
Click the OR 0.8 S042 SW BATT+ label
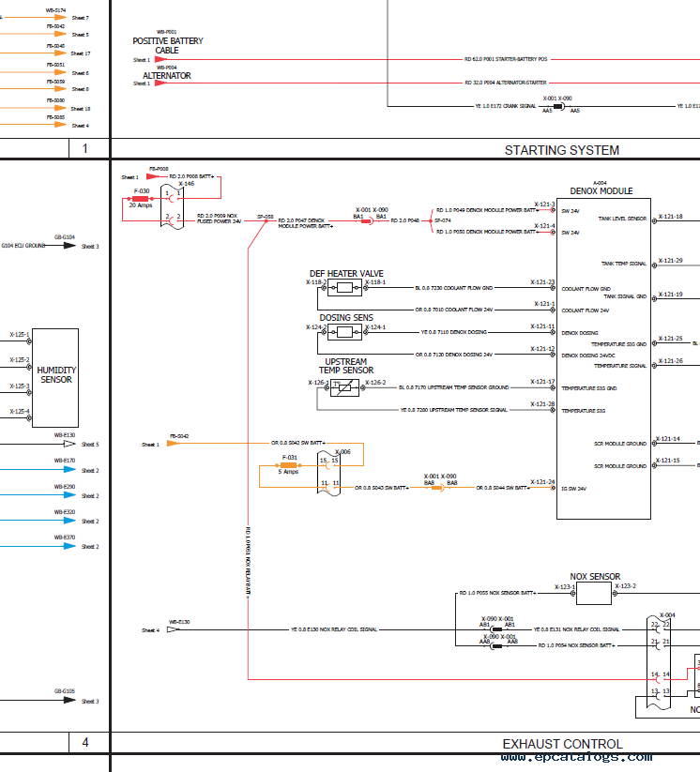click(298, 443)
